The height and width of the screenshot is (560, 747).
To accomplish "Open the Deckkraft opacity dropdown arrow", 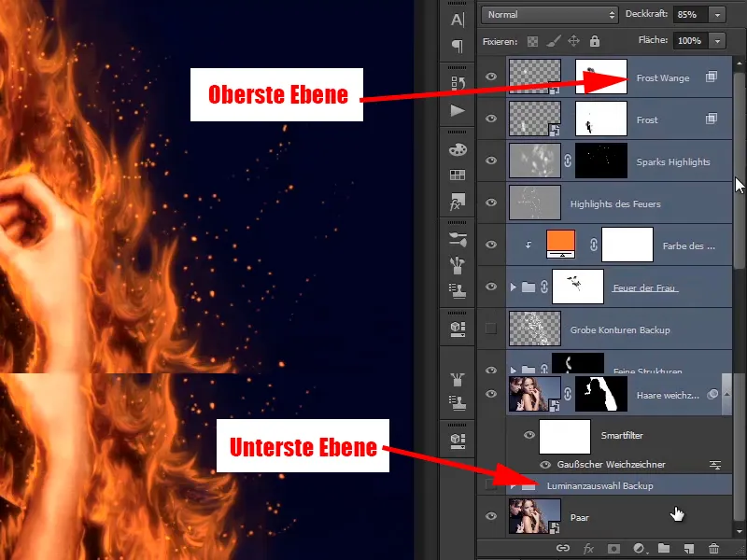I will tap(717, 15).
